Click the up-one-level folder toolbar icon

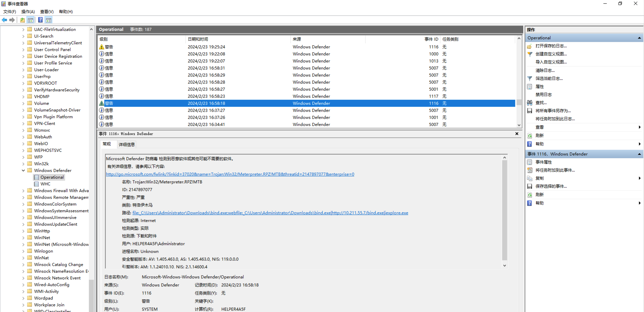click(x=22, y=20)
